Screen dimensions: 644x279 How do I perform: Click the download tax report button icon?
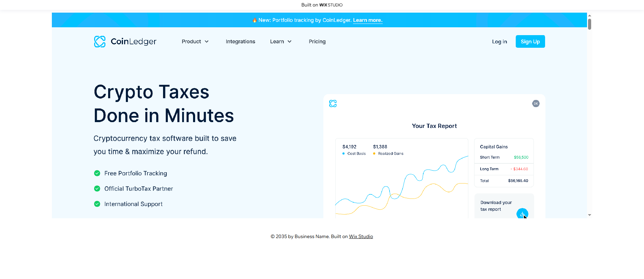click(522, 214)
